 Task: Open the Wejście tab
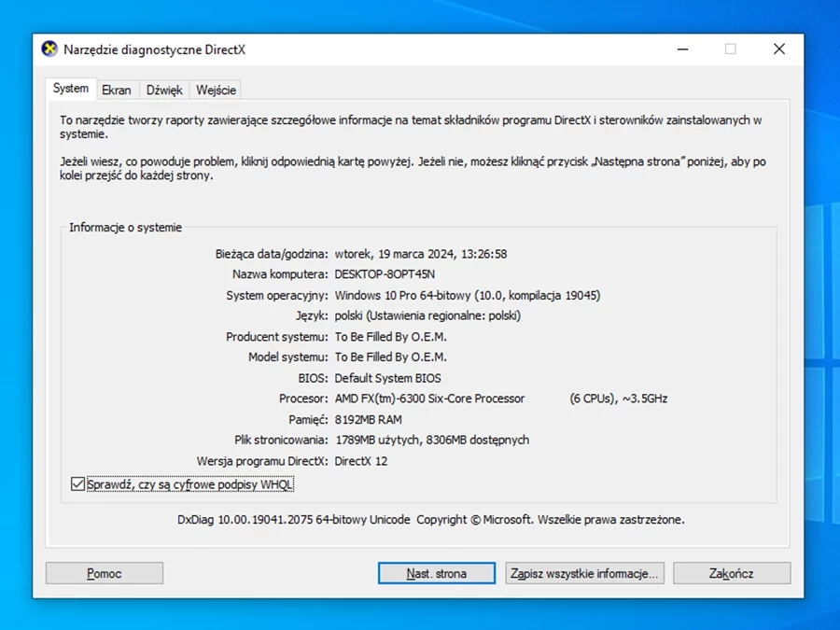click(x=216, y=90)
